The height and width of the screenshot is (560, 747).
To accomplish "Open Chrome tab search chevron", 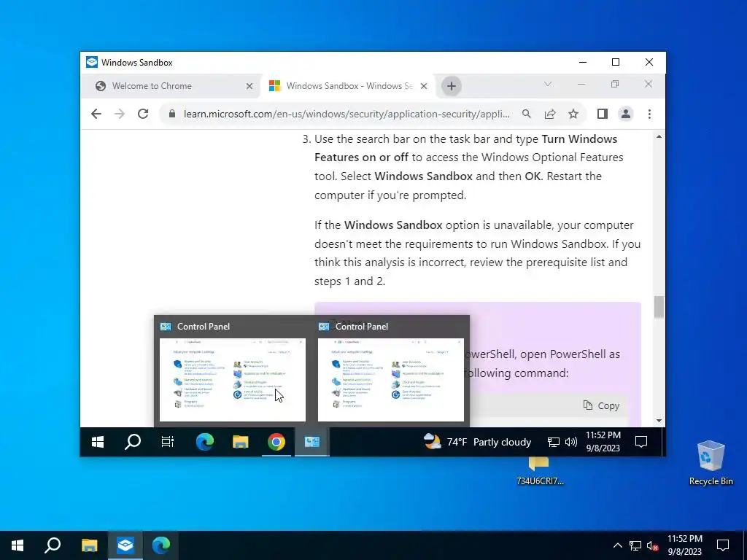I will (548, 85).
